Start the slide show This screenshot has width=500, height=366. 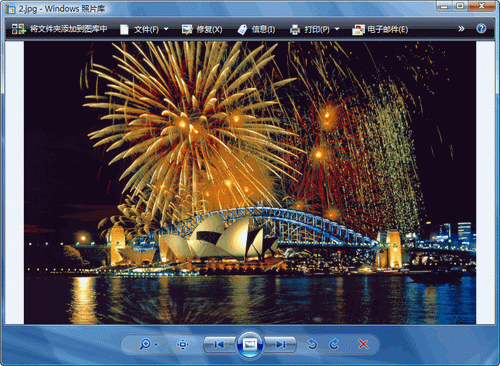pos(250,344)
